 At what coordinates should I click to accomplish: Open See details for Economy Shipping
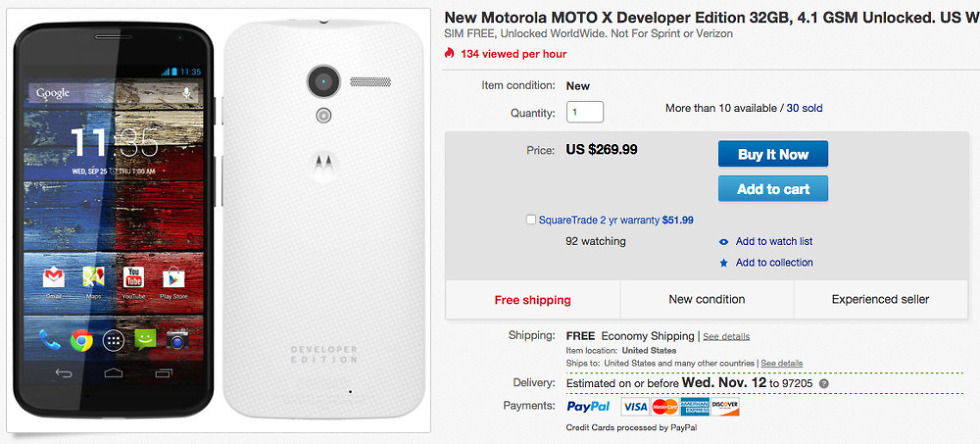(x=726, y=337)
